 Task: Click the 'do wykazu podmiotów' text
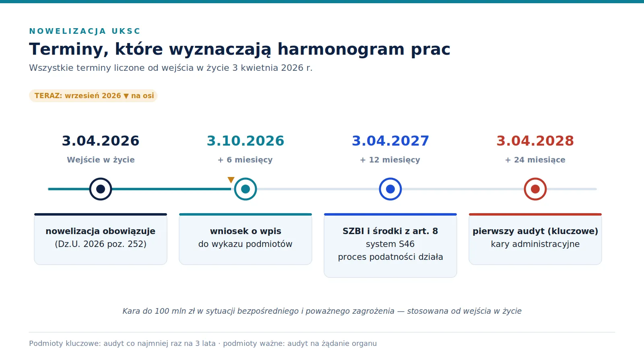(x=246, y=244)
